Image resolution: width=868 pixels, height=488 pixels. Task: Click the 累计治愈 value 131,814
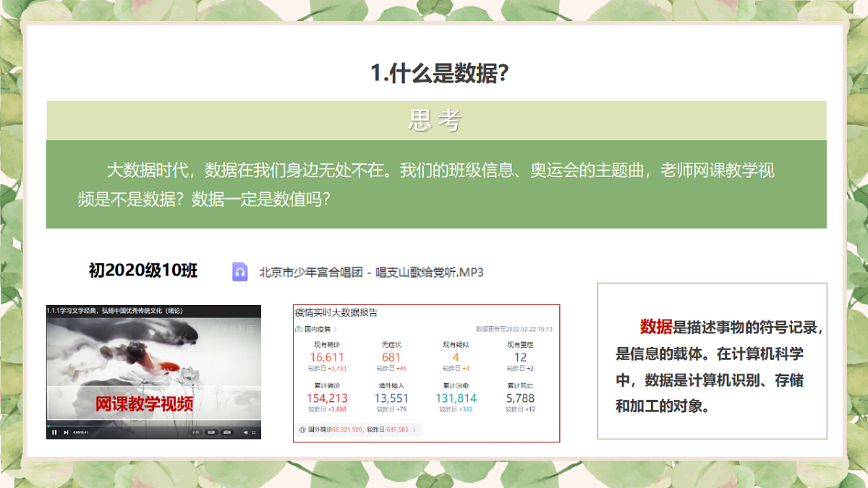(456, 398)
